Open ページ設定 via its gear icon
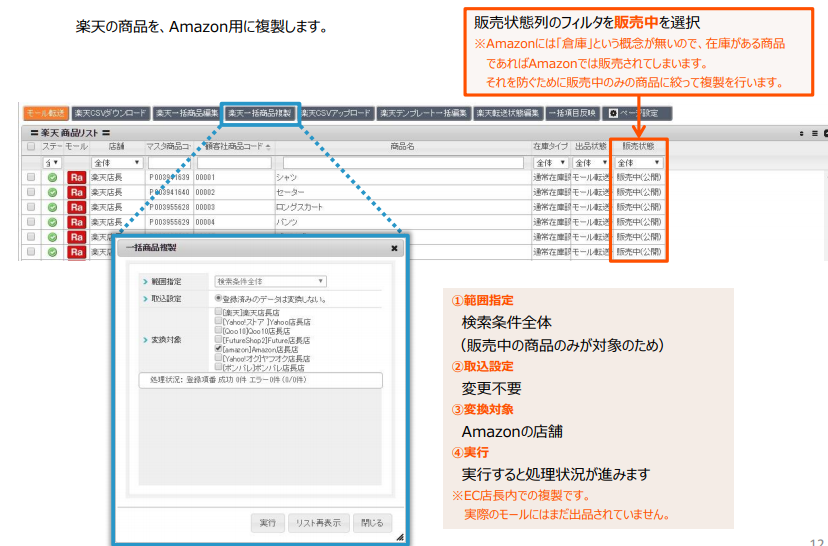 coord(613,114)
